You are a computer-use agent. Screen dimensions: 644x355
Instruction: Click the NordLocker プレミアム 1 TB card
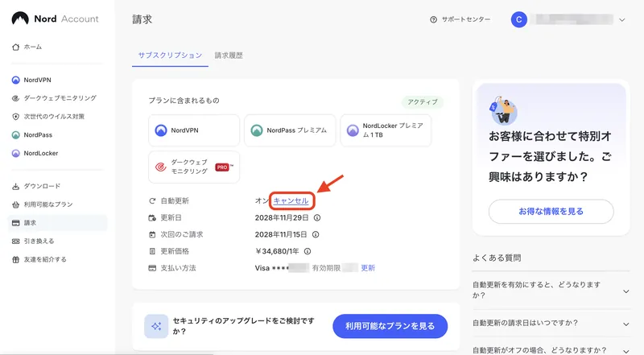click(x=386, y=130)
